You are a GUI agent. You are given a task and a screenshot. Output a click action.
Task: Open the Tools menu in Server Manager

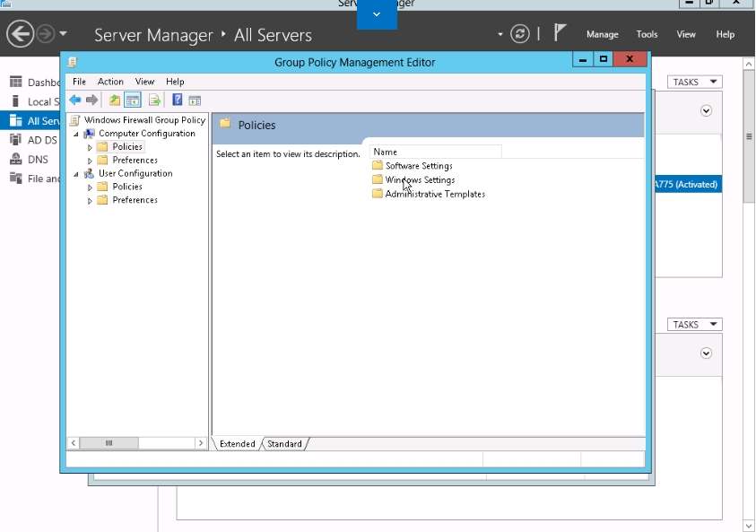[647, 34]
